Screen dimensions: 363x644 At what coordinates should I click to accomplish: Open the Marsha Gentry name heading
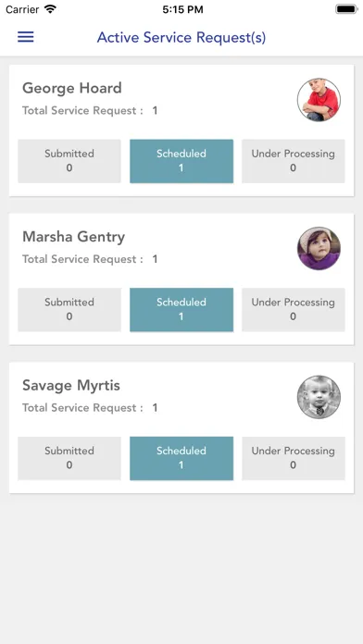click(73, 237)
